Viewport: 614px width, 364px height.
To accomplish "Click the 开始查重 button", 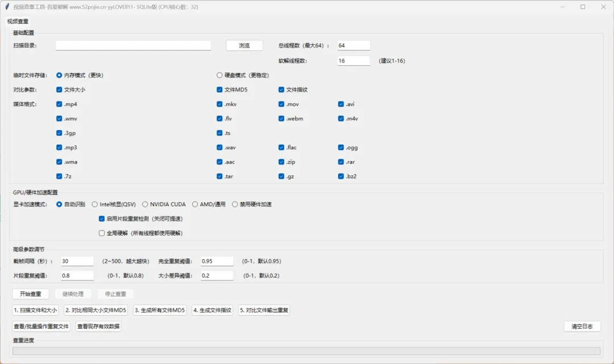I will 31,294.
